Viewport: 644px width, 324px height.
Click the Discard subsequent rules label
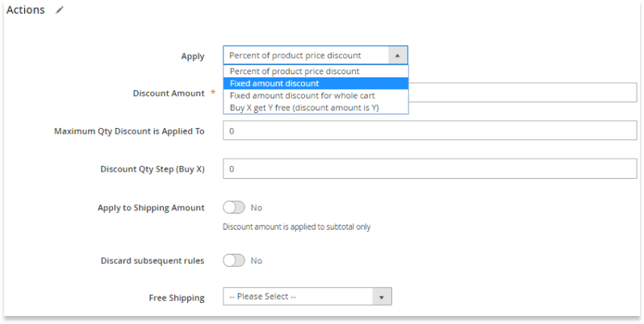tap(153, 261)
